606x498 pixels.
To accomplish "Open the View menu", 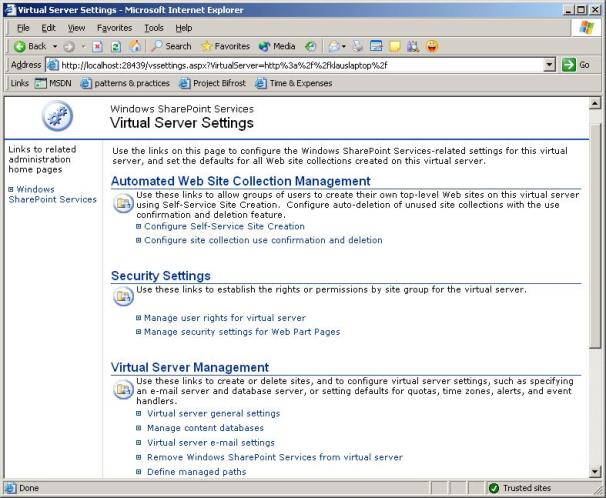I will pyautogui.click(x=76, y=28).
